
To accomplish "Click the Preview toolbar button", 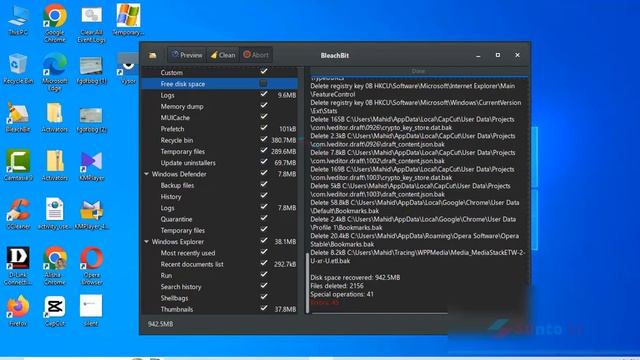I will click(x=187, y=55).
